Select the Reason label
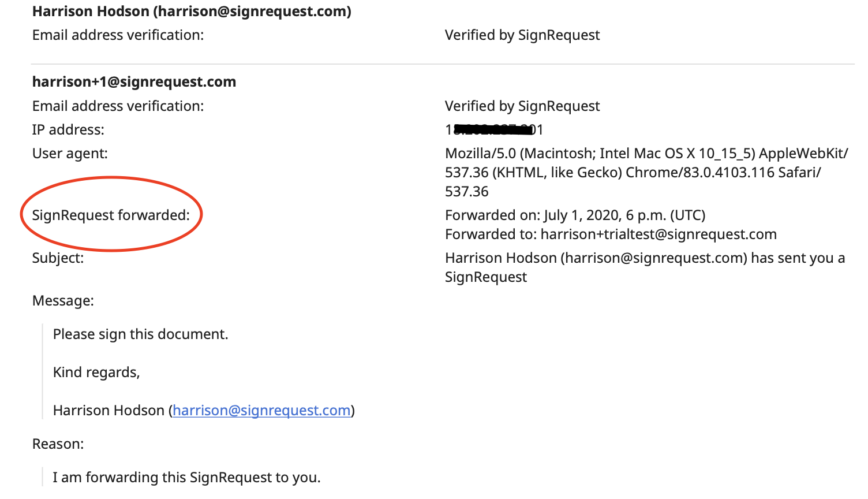 [x=58, y=444]
